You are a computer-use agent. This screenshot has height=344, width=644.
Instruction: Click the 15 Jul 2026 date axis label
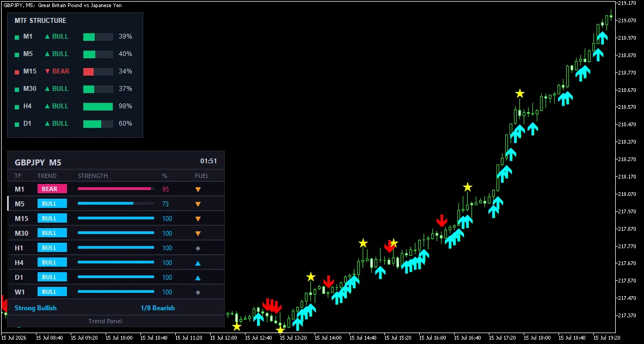coord(15,338)
